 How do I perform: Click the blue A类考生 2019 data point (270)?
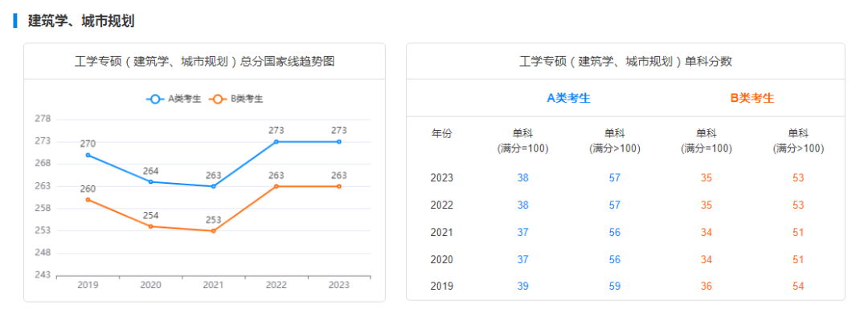tap(88, 155)
